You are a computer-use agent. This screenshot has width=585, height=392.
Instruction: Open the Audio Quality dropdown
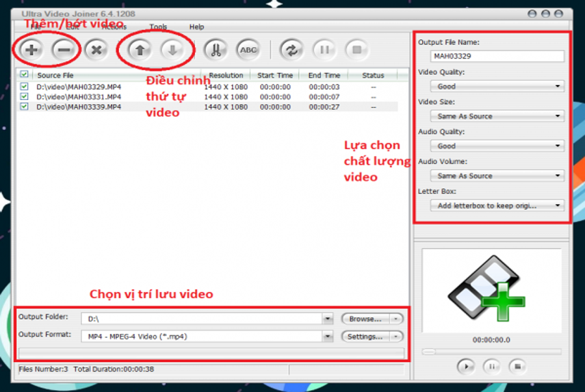click(497, 146)
